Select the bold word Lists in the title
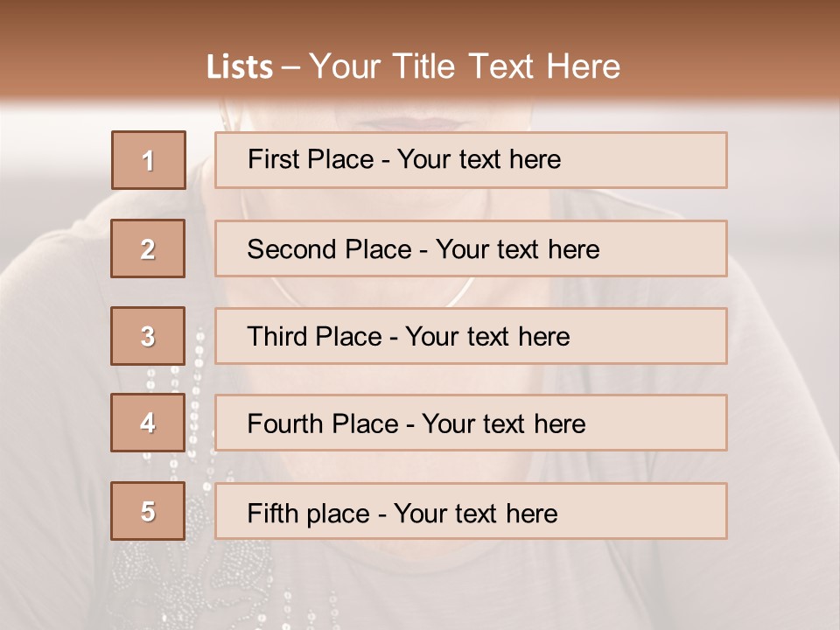The height and width of the screenshot is (630, 840). click(240, 66)
